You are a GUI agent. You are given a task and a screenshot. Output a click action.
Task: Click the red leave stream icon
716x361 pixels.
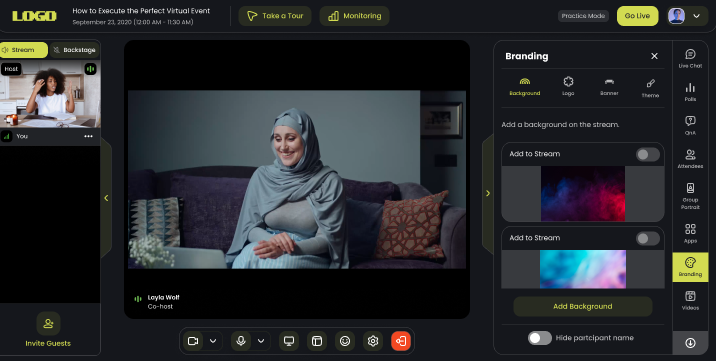tap(401, 341)
